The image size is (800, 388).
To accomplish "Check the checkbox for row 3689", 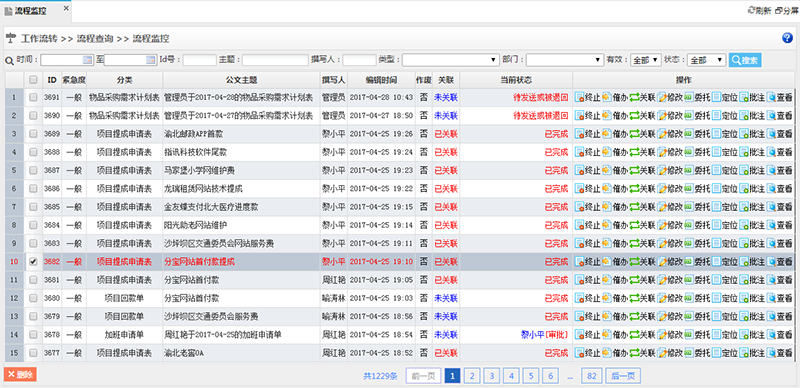I will [x=33, y=134].
